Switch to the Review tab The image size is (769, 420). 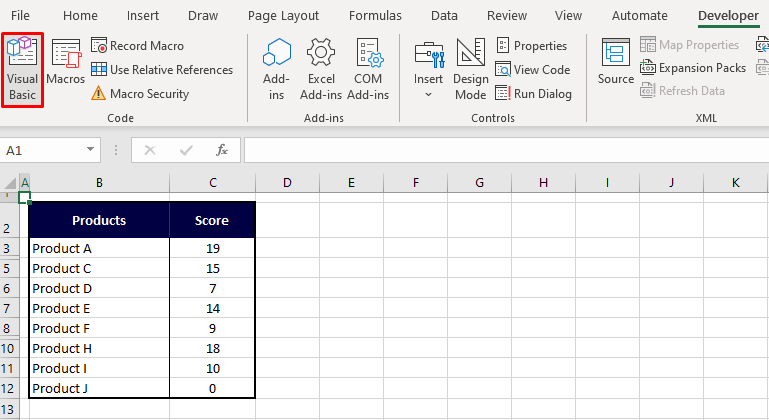[x=507, y=16]
